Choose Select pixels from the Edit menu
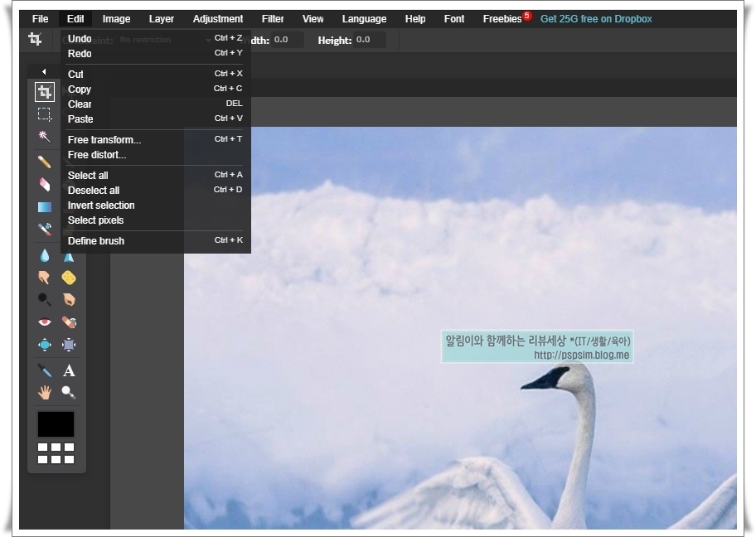 coord(155,220)
